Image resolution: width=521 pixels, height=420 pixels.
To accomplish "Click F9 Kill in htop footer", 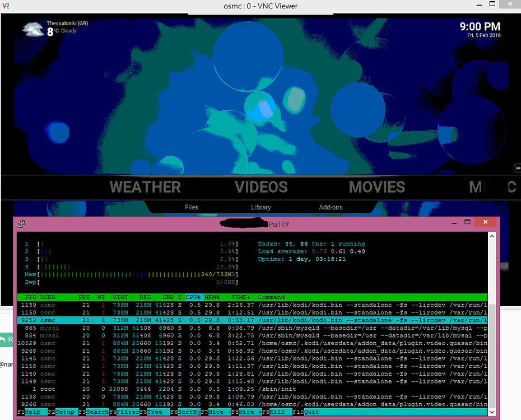I will point(277,412).
